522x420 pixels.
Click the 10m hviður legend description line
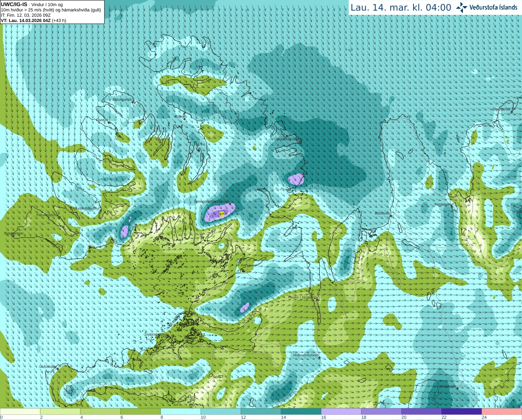[51, 10]
